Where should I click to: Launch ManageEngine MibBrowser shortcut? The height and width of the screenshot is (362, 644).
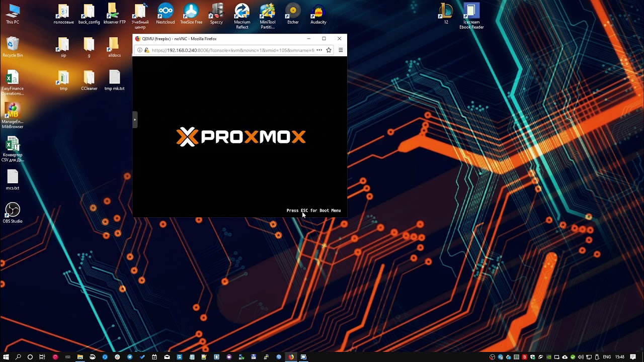[13, 116]
